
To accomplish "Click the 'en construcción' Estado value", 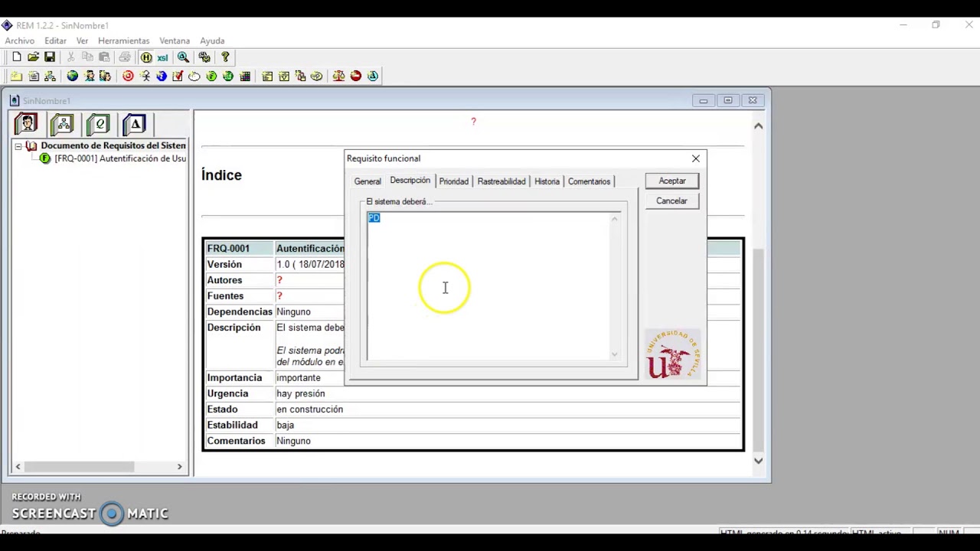I will (309, 409).
